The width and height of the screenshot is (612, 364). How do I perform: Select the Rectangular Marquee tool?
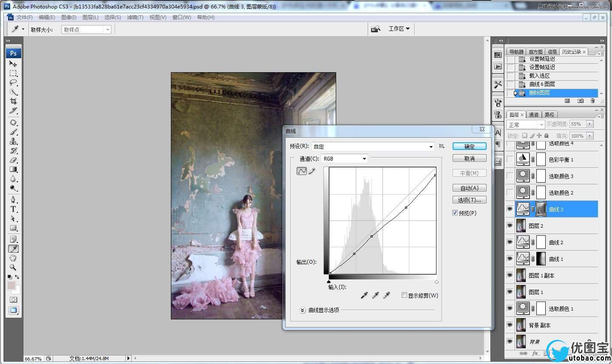coord(13,73)
